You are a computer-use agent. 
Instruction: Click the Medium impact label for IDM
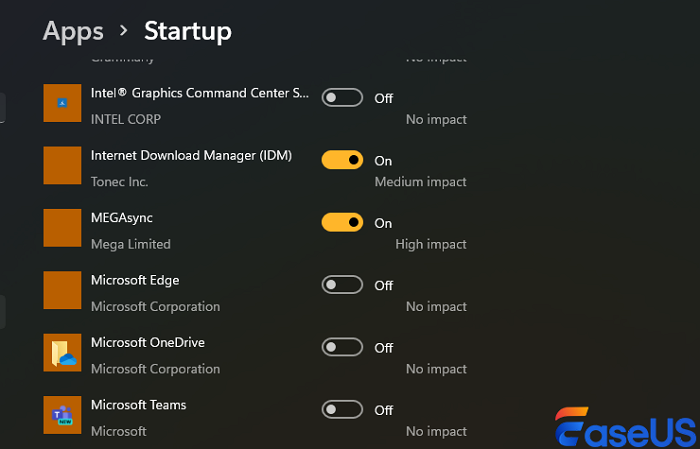[421, 182]
